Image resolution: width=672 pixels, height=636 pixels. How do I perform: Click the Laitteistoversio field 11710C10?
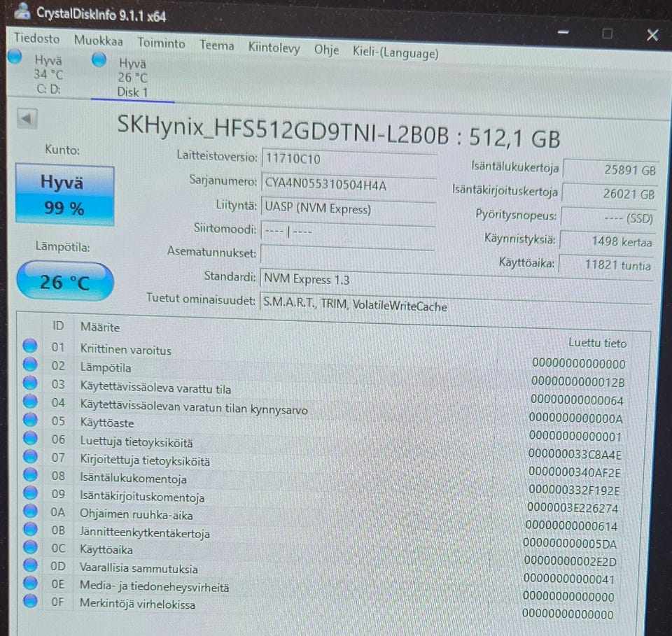[x=349, y=160]
